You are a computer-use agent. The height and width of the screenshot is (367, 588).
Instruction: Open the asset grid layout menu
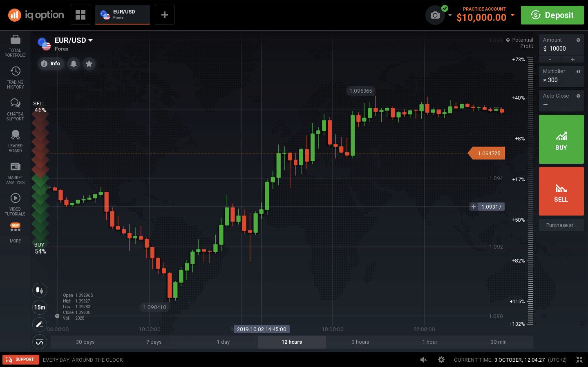[80, 15]
